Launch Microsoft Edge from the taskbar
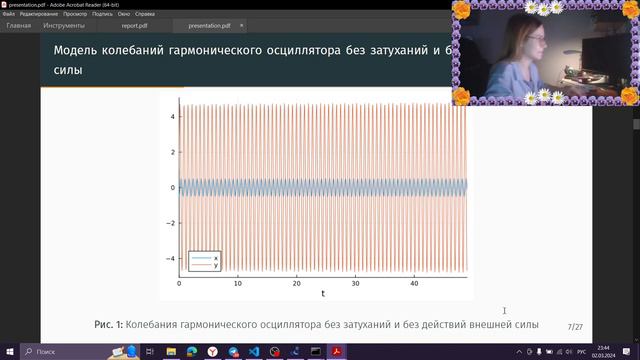640x360 pixels. (192, 351)
